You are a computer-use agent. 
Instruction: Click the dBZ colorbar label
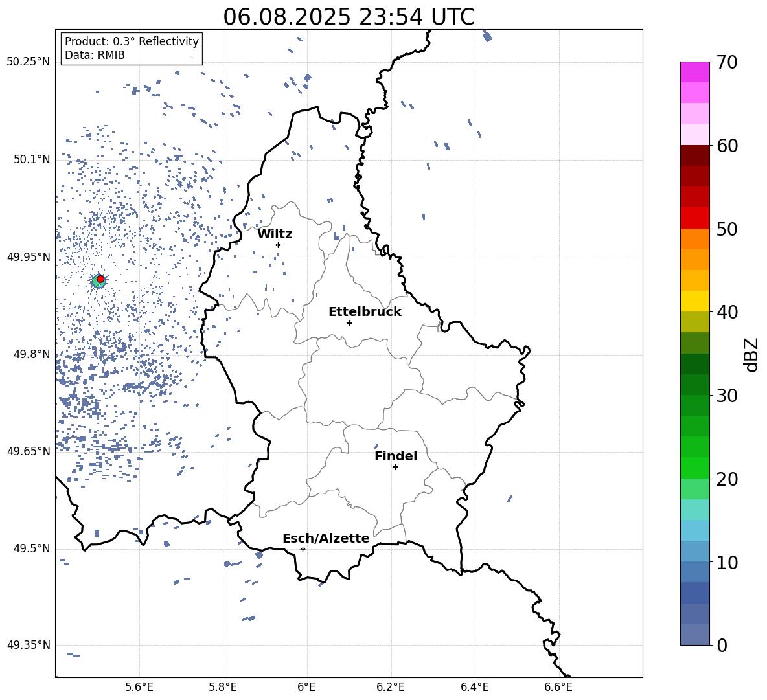tap(751, 354)
